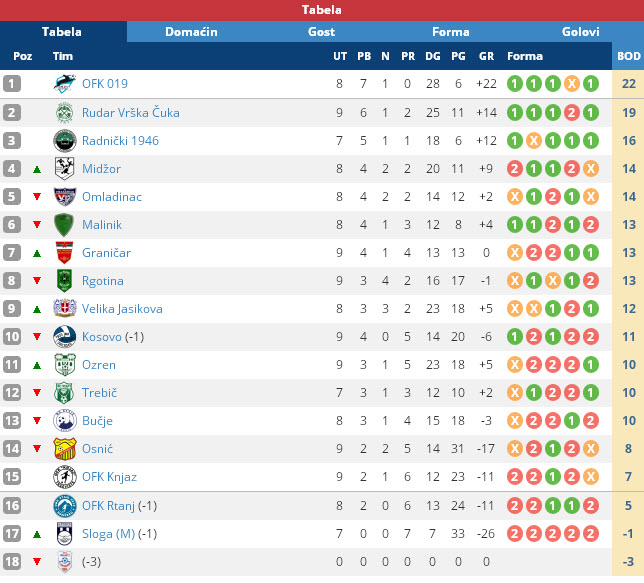Click the Graničar club logo
This screenshot has height=583, width=644.
pyautogui.click(x=65, y=253)
